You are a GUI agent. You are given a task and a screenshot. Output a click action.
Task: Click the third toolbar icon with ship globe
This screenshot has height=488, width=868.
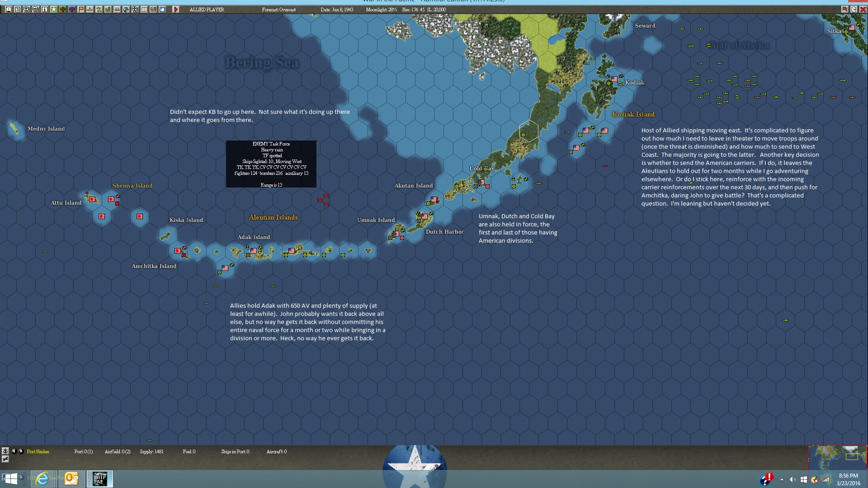[27, 9]
